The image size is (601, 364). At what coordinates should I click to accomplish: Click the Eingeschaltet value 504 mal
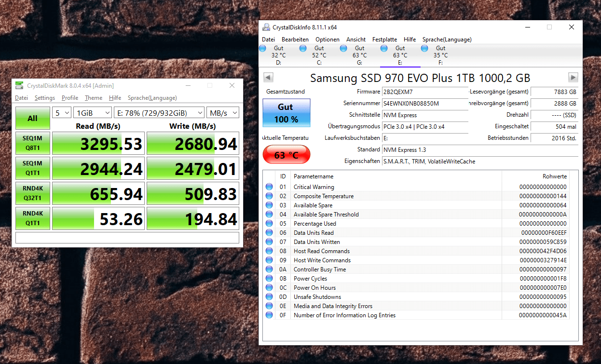point(554,126)
